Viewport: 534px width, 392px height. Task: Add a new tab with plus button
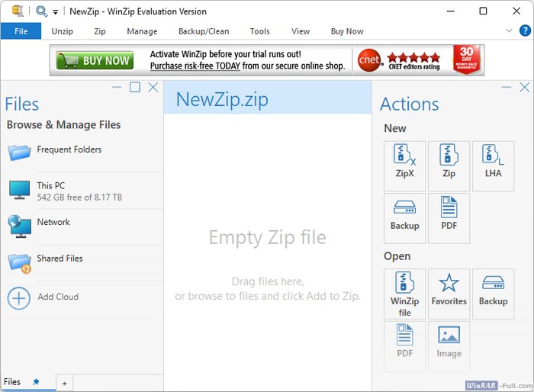click(x=65, y=382)
